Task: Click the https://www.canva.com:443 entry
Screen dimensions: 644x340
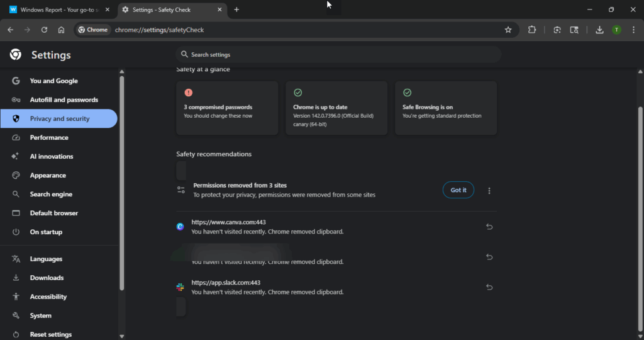Action: click(228, 222)
